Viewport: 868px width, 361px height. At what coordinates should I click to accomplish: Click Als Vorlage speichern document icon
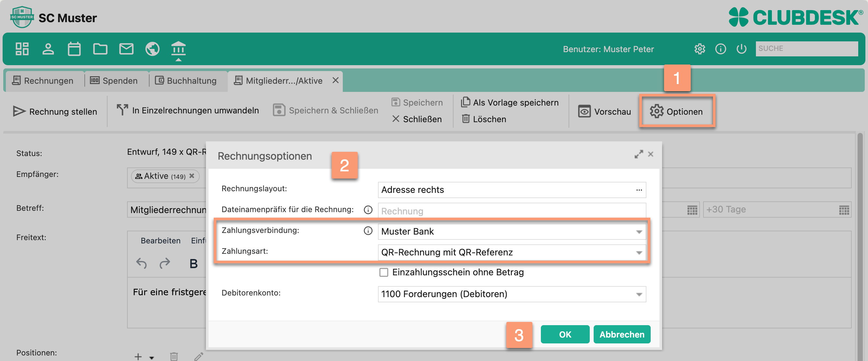(465, 102)
